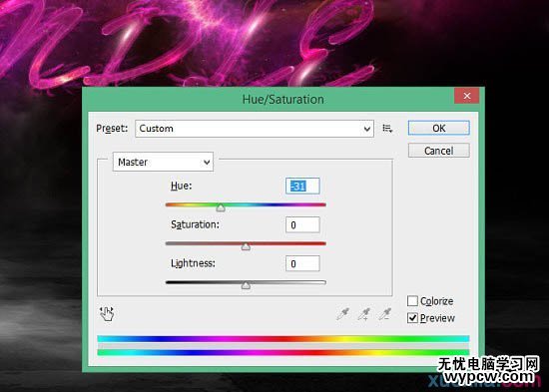Screen dimensions: 549x392
Task: Click the Saturation slider handle
Action: (246, 246)
